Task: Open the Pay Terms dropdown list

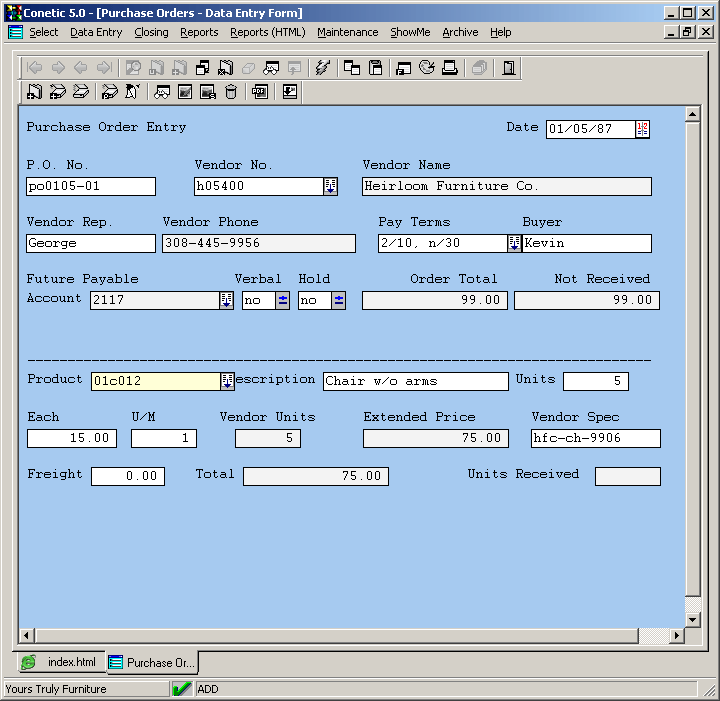Action: tap(514, 243)
